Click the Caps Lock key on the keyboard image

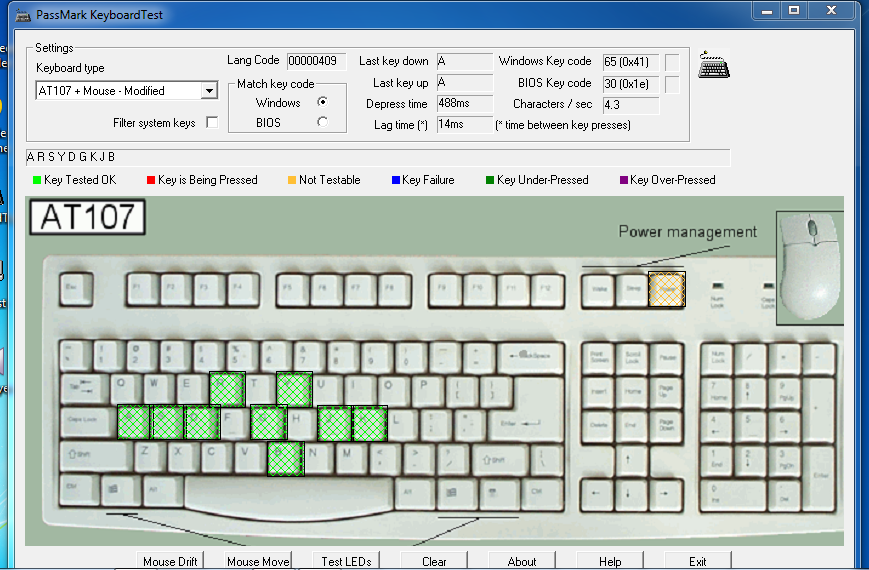[87, 423]
